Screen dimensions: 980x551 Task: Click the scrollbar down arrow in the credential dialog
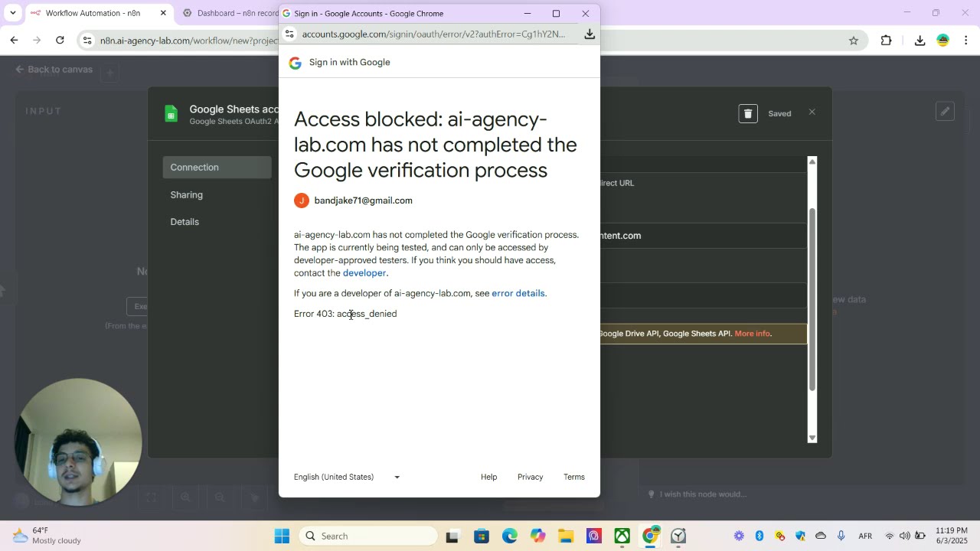pos(812,439)
